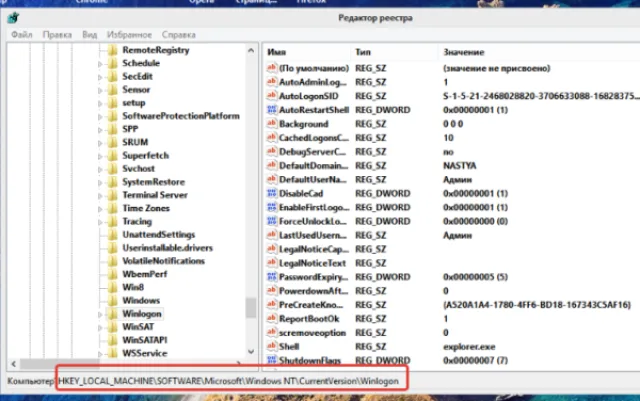Click the string icon of DefaultDomainName value

pyautogui.click(x=271, y=165)
